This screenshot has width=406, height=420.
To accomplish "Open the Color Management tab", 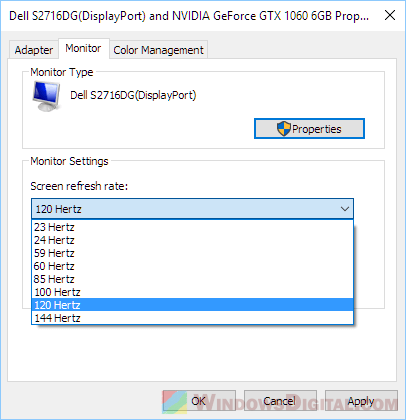I will [x=158, y=50].
